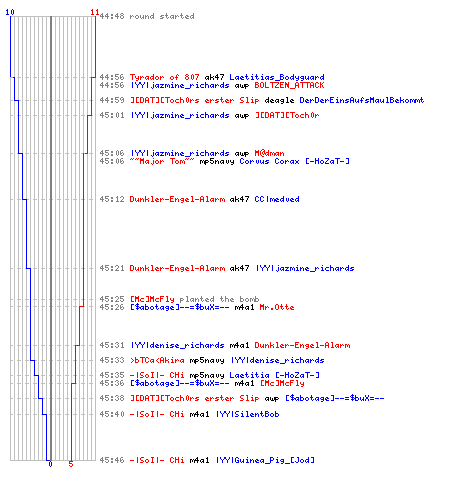Select CC|medved victim name
This screenshot has width=450, height=500.
pos(277,199)
